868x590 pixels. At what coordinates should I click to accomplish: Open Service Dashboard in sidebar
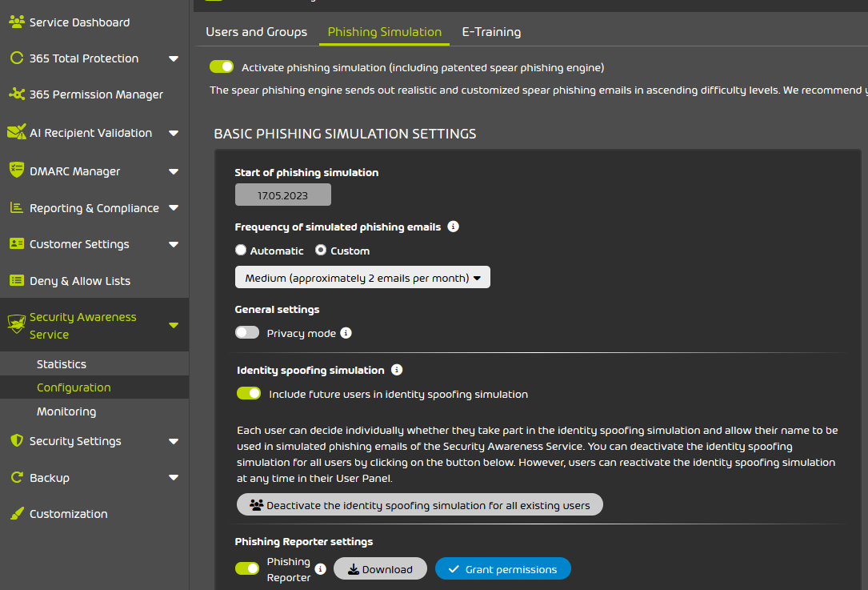click(80, 22)
